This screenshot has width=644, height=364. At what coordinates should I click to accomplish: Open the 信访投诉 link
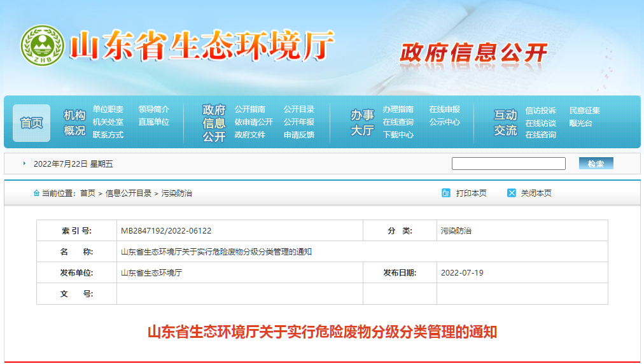click(x=540, y=111)
